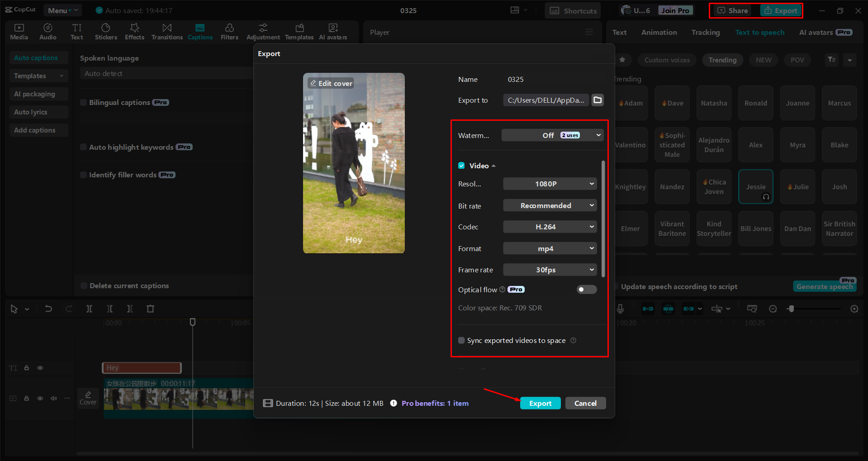
Task: Click the Undo icon above the timeline
Action: tap(48, 309)
